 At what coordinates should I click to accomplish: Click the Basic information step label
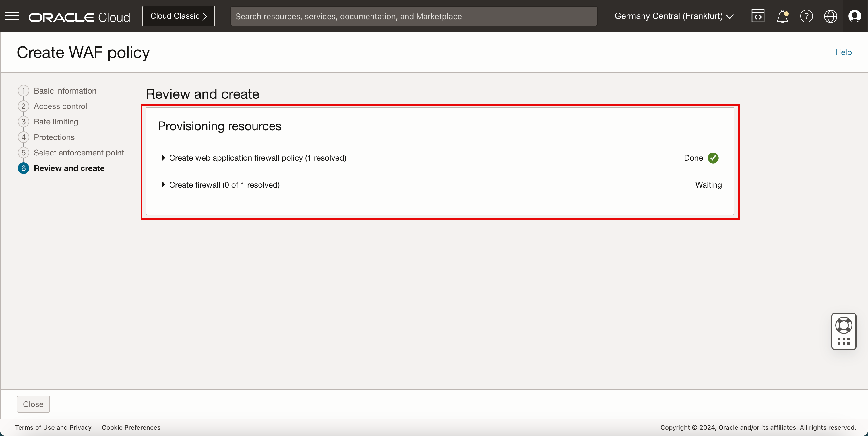coord(65,90)
